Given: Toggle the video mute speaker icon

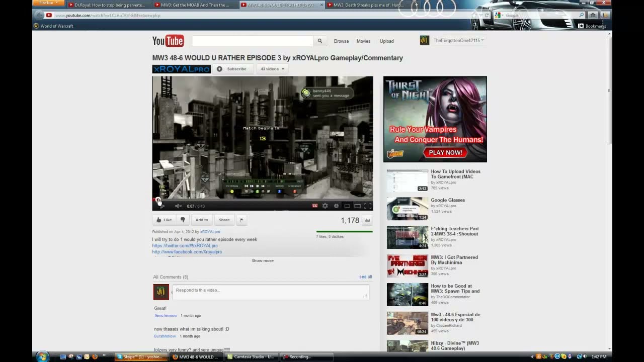Looking at the screenshot, I should (178, 206).
